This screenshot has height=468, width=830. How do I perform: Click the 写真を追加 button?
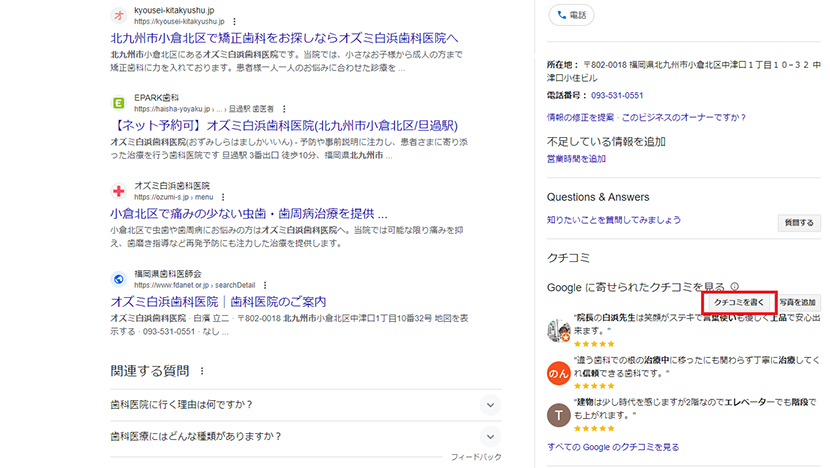click(x=798, y=302)
